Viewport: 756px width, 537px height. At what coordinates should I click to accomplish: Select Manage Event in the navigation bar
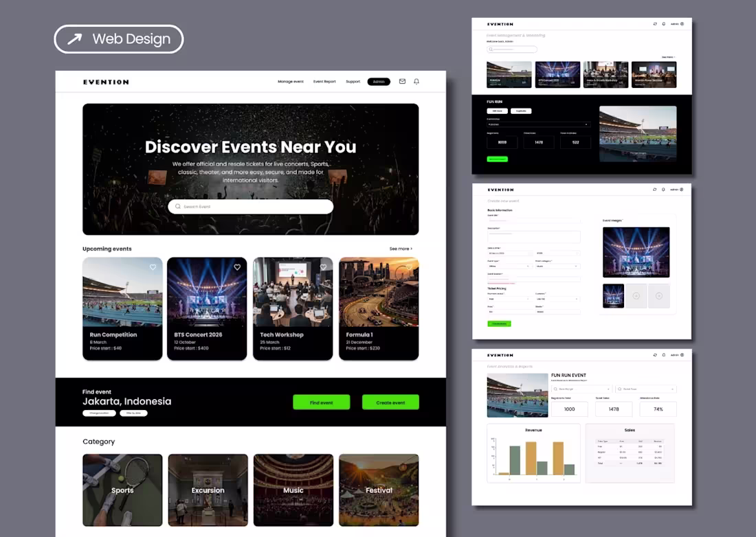coord(291,82)
